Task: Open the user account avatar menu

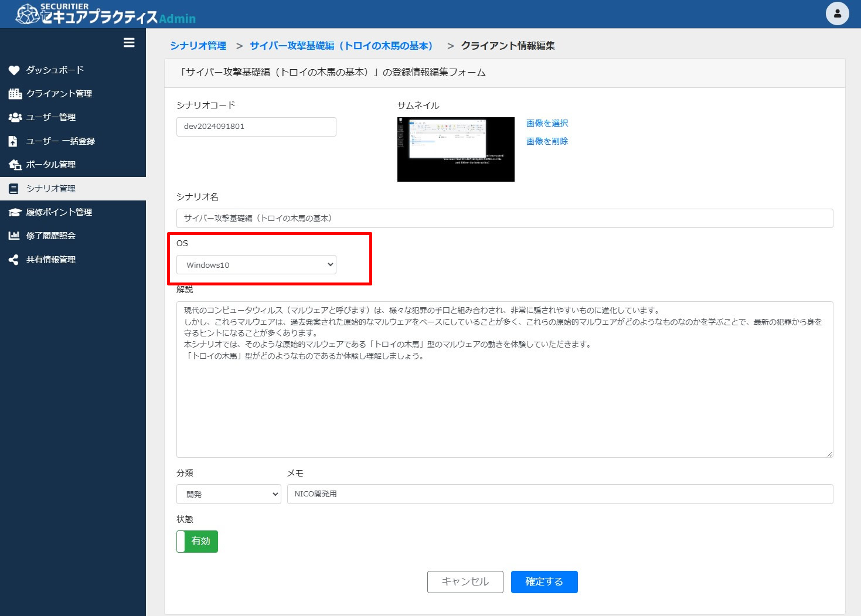Action: click(837, 13)
